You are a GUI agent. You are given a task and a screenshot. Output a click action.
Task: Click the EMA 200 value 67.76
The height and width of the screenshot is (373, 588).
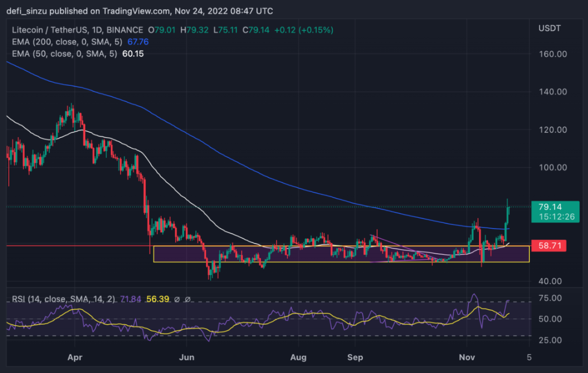(x=138, y=42)
